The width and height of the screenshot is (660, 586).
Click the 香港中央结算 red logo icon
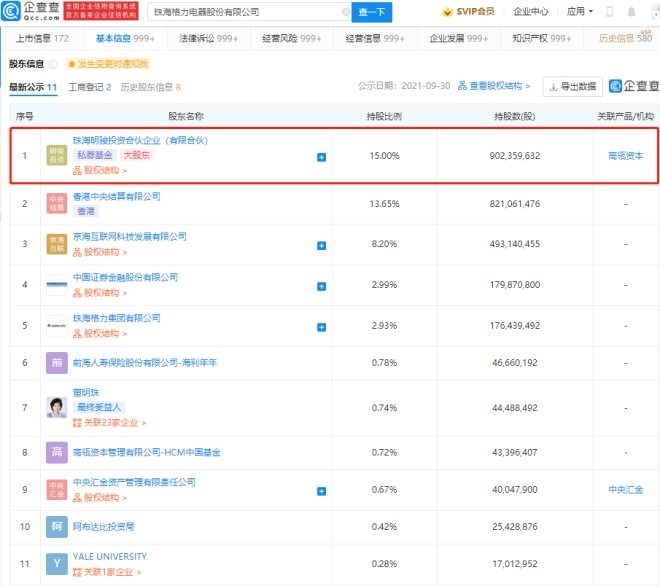58,204
